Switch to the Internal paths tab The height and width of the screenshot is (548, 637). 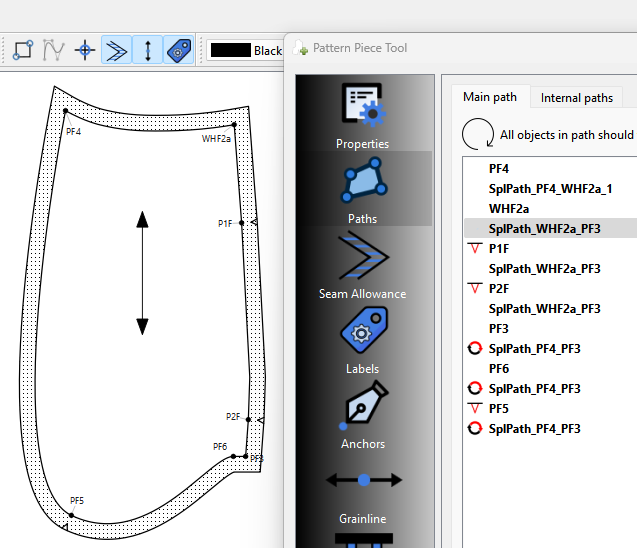click(577, 98)
